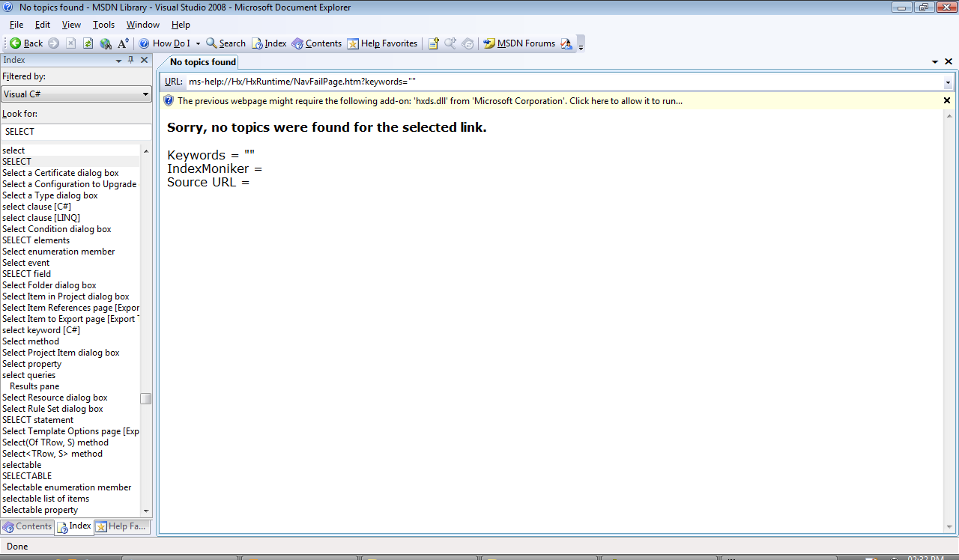Open the Tools menu
959x560 pixels.
tap(103, 25)
